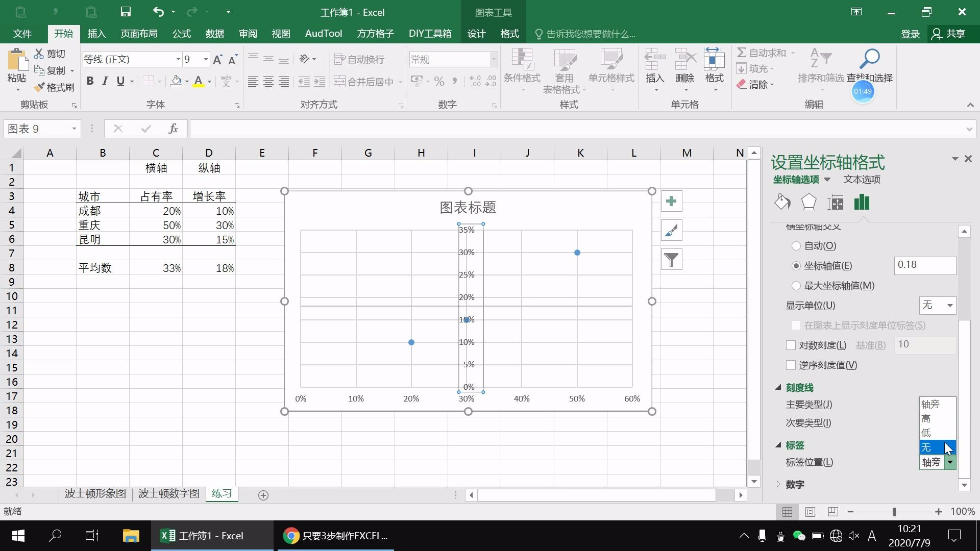Choose 无 in the tick mark type list

pos(938,447)
